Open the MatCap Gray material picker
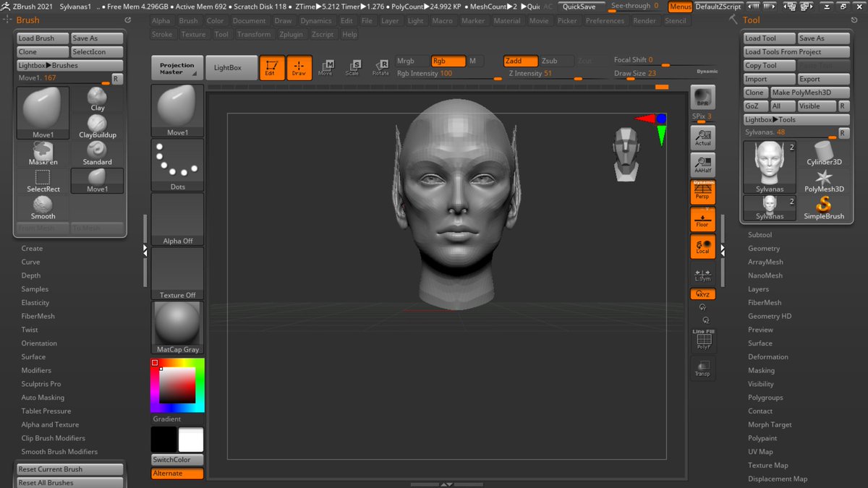 (177, 328)
